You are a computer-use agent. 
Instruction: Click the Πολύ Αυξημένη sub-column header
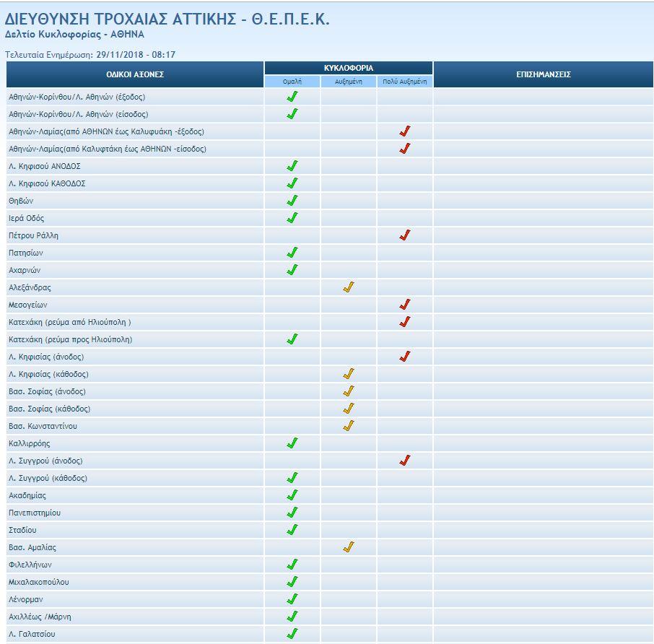405,82
